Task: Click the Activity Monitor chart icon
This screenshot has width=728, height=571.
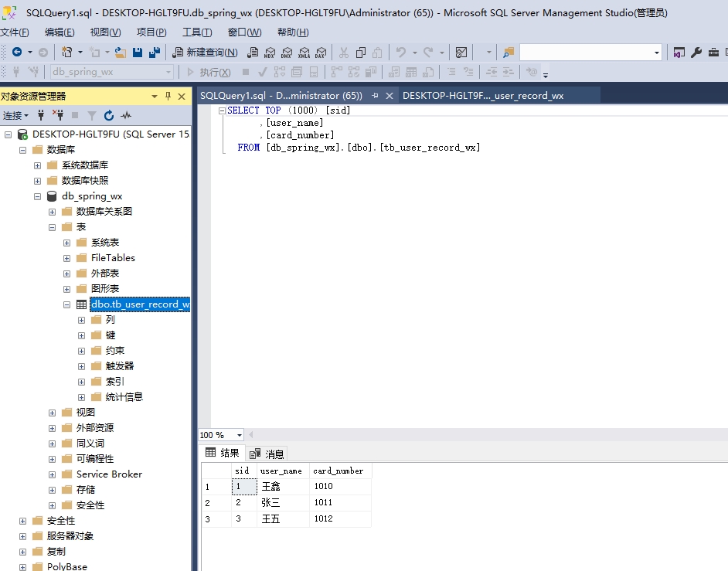Action: tap(461, 53)
